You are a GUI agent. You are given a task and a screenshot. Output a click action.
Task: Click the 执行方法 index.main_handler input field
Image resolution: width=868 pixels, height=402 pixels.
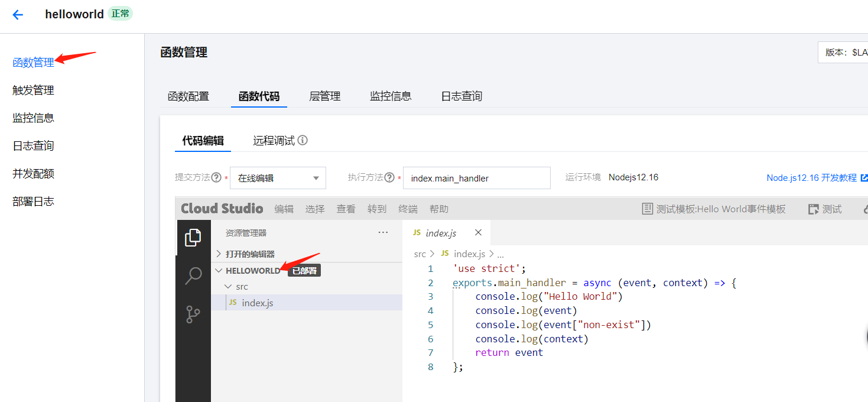tap(476, 178)
